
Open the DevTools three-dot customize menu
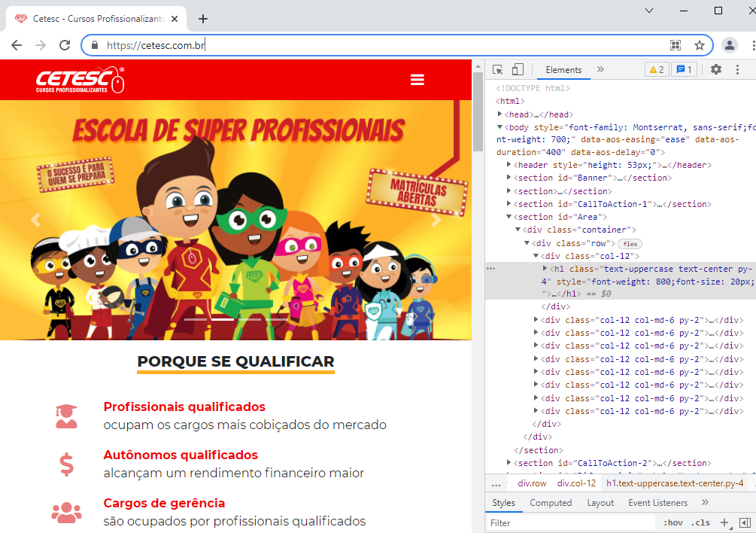tap(737, 69)
